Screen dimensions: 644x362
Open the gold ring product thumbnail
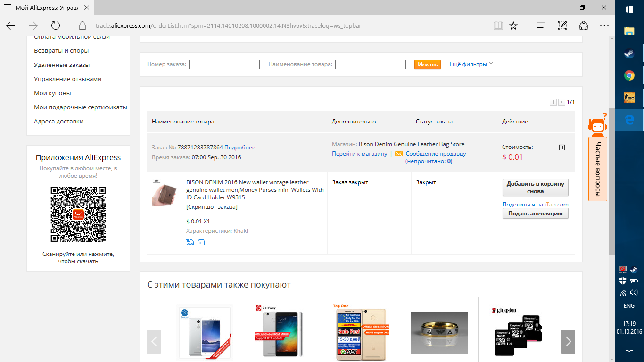point(439,333)
